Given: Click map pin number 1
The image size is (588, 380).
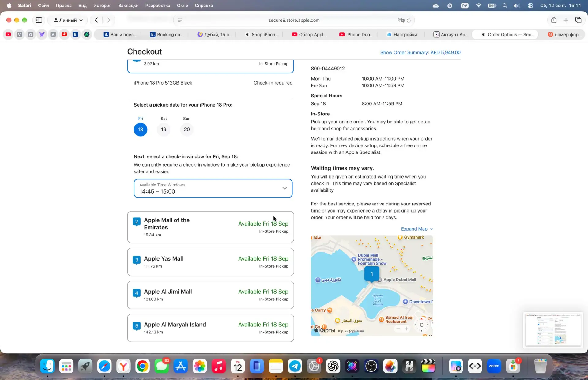Looking at the screenshot, I should tap(372, 274).
